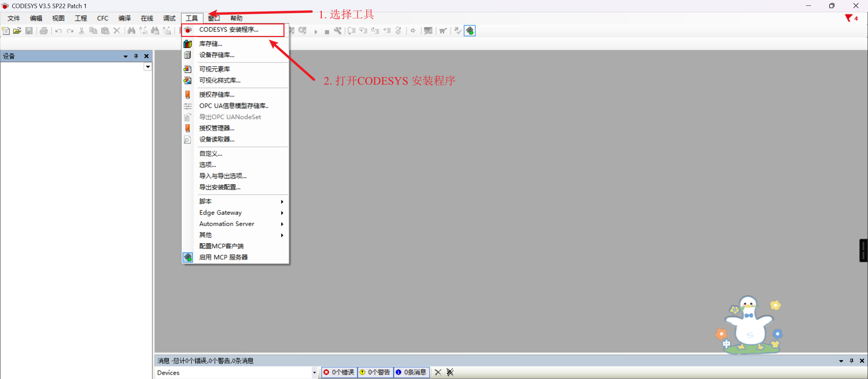Open OPC UA信息模型存储库.. entry
This screenshot has width=868, height=379.
[x=235, y=106]
